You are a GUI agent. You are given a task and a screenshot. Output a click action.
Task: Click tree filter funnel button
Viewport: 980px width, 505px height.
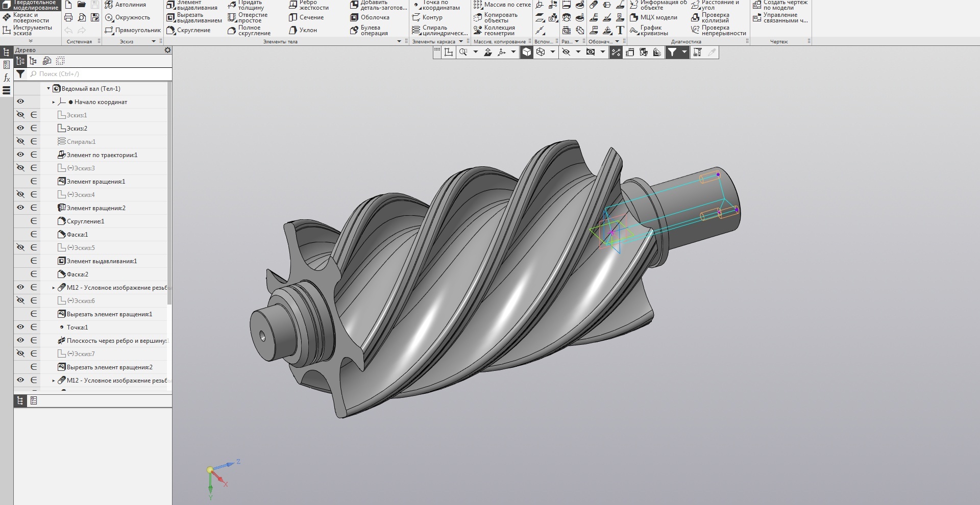pyautogui.click(x=20, y=74)
